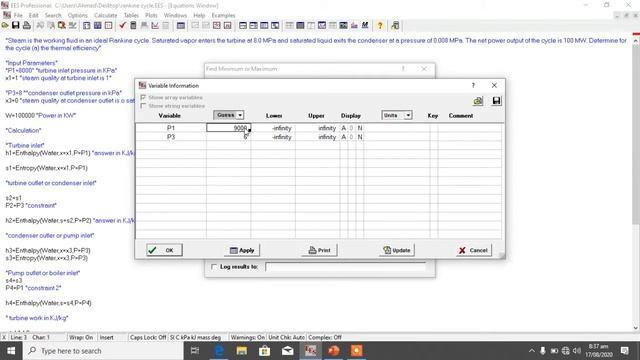
Task: Open the notification center icon
Action: pos(624,351)
